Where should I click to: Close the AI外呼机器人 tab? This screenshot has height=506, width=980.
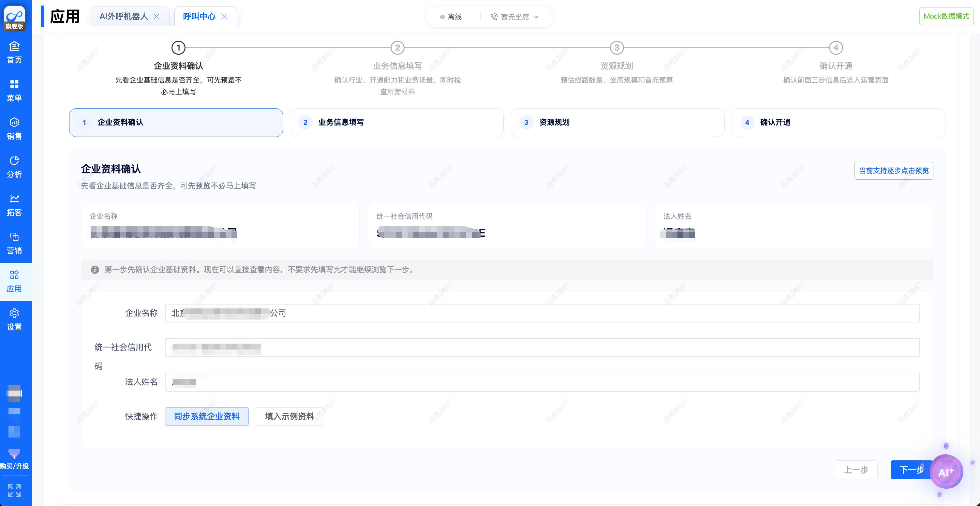tap(157, 16)
